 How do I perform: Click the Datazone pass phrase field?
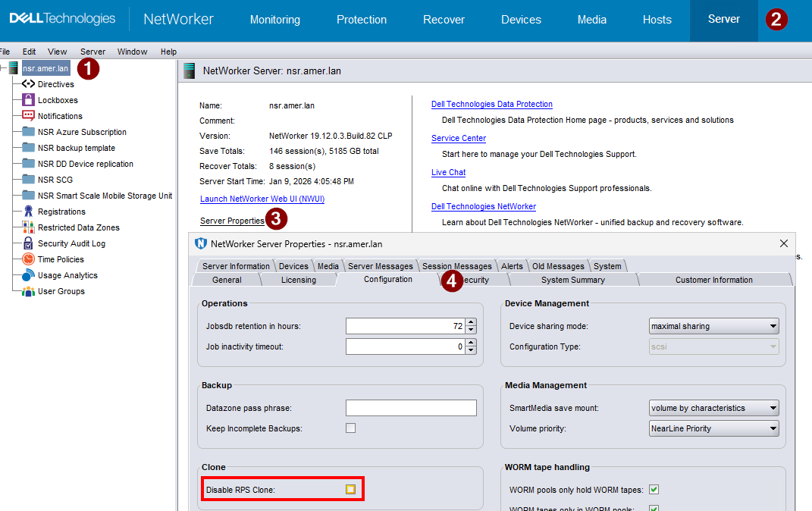(x=411, y=408)
